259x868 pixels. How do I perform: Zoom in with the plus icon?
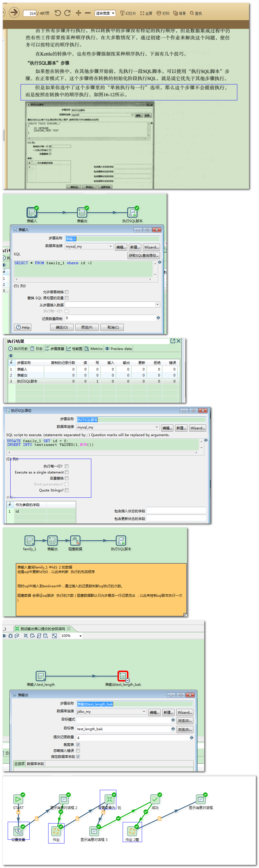tap(78, 13)
